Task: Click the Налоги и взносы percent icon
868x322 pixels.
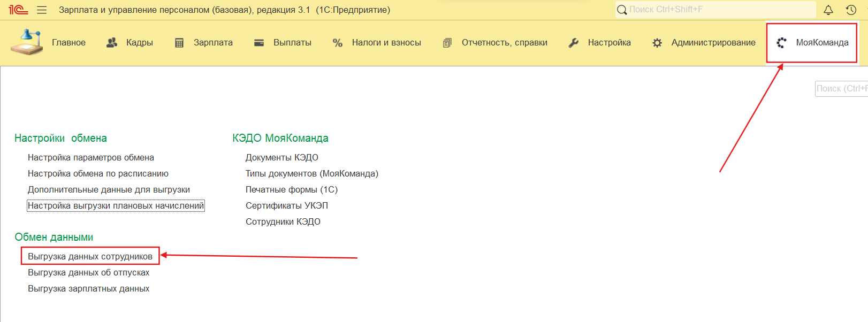Action: click(338, 43)
